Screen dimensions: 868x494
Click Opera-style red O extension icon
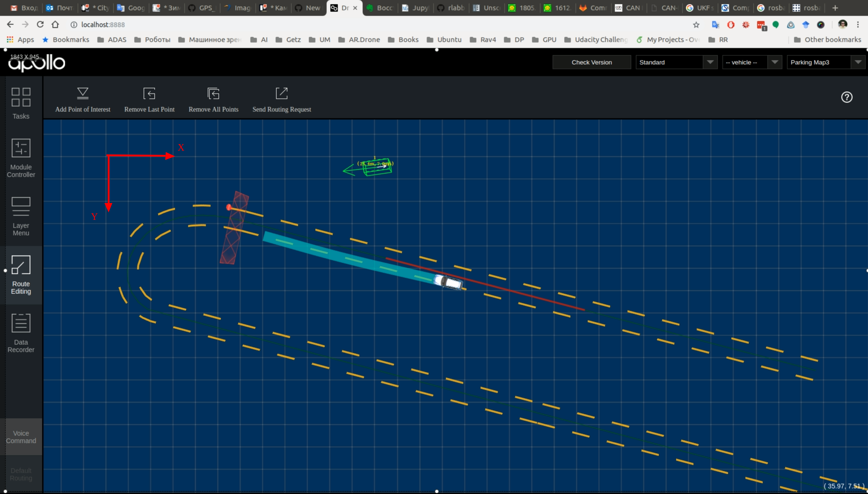[731, 24]
